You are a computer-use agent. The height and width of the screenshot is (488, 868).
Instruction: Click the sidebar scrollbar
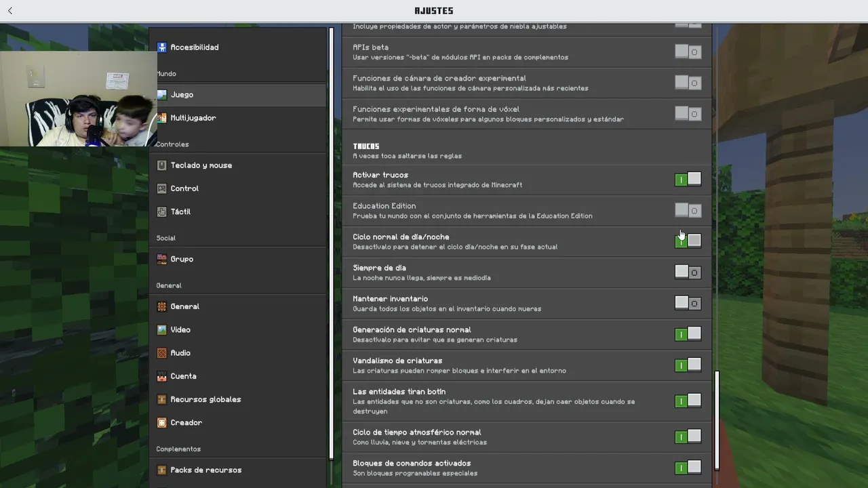(x=332, y=244)
